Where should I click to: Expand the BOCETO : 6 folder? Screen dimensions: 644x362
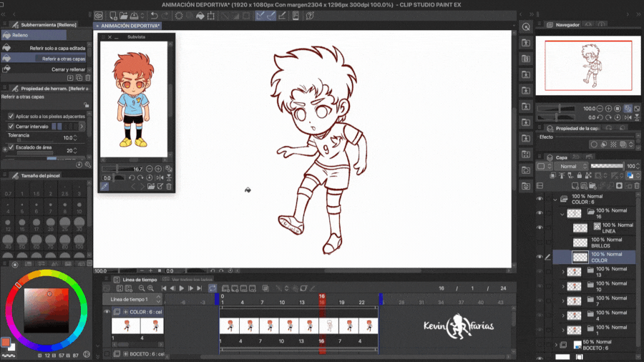556,345
